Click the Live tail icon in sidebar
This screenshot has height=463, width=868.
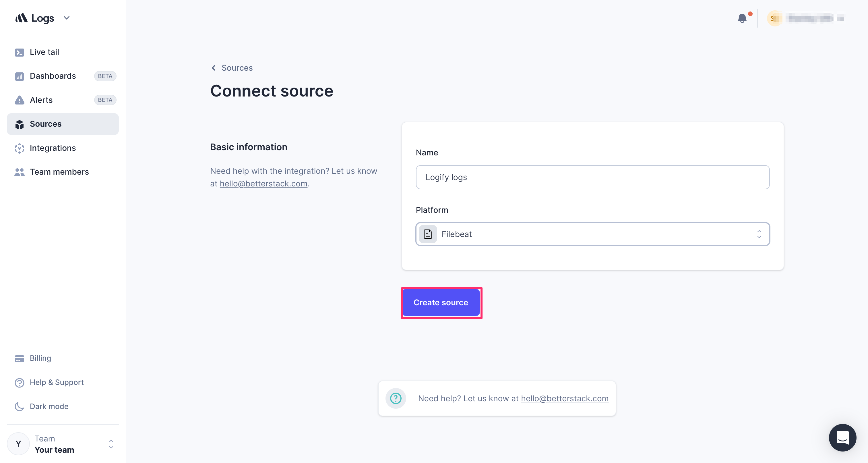20,52
